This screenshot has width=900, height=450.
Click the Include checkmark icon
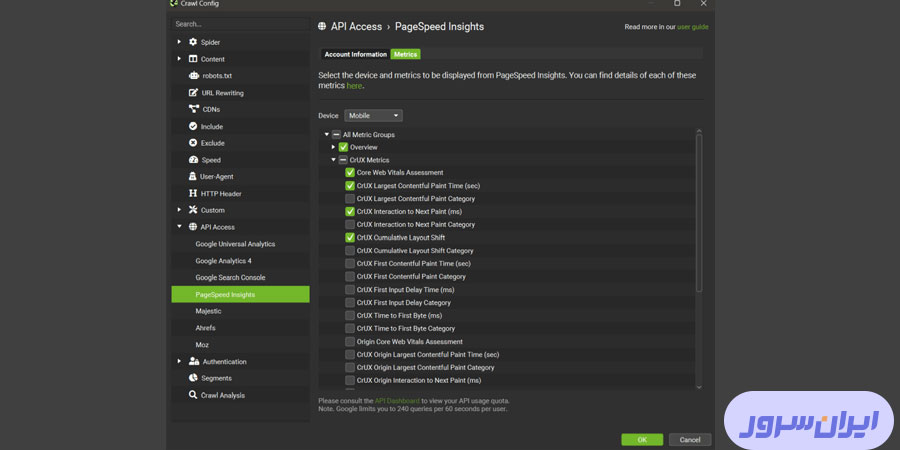pos(192,127)
